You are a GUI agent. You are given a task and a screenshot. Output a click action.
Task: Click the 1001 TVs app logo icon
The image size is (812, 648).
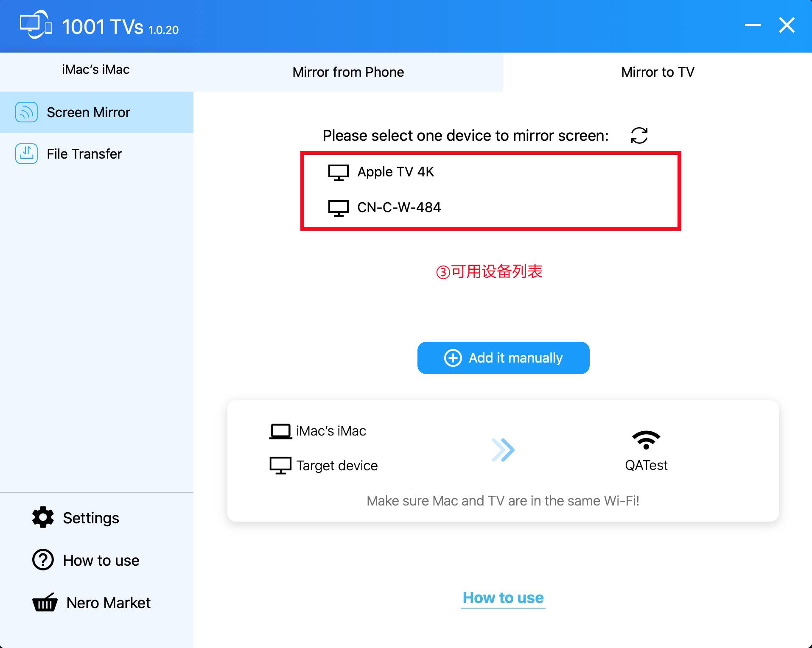click(36, 25)
